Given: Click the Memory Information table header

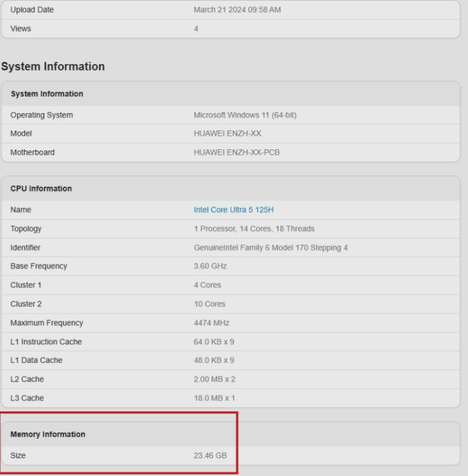Looking at the screenshot, I should click(48, 435).
